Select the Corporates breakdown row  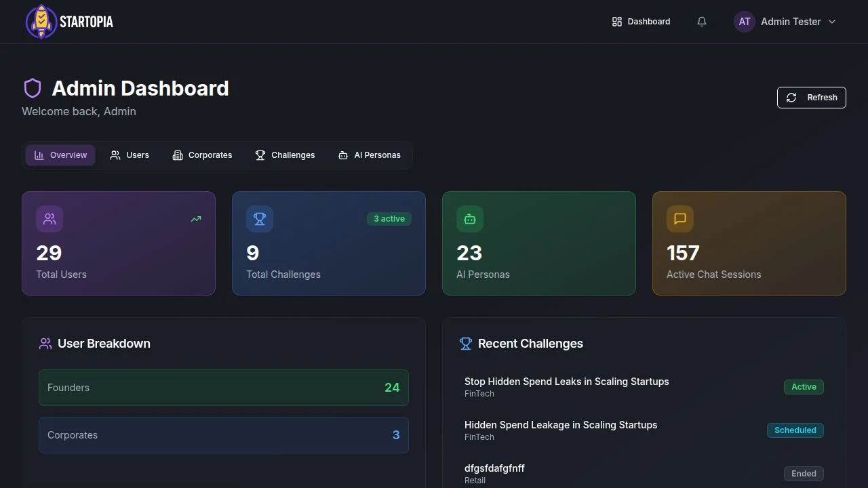click(224, 435)
